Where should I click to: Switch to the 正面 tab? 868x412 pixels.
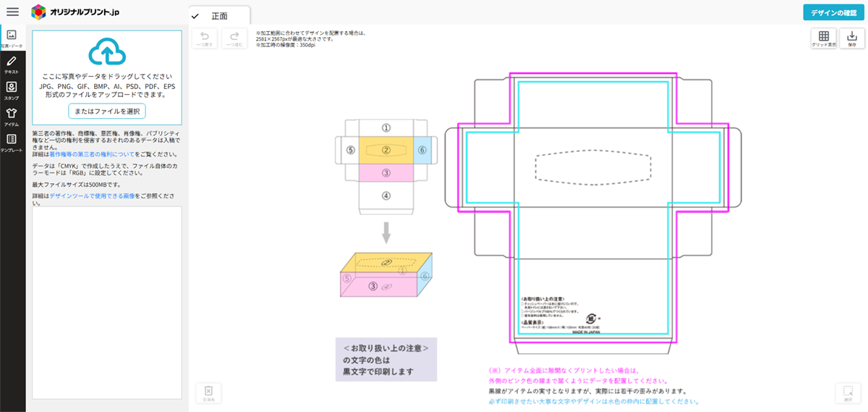219,16
